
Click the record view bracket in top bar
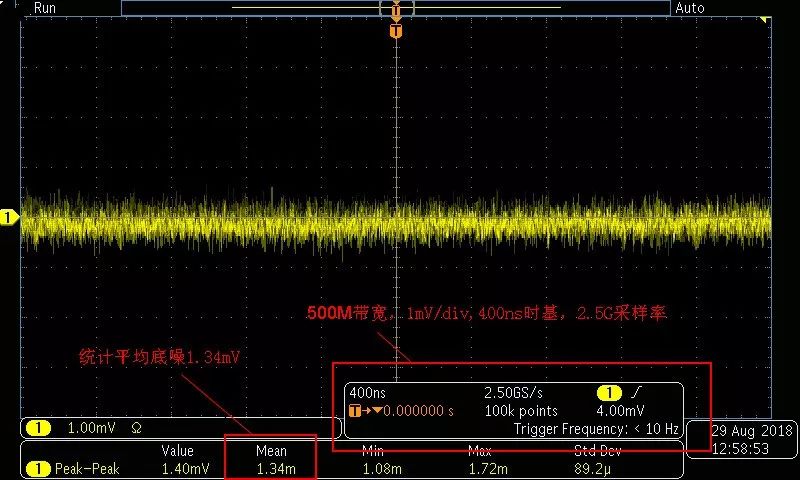(396, 8)
